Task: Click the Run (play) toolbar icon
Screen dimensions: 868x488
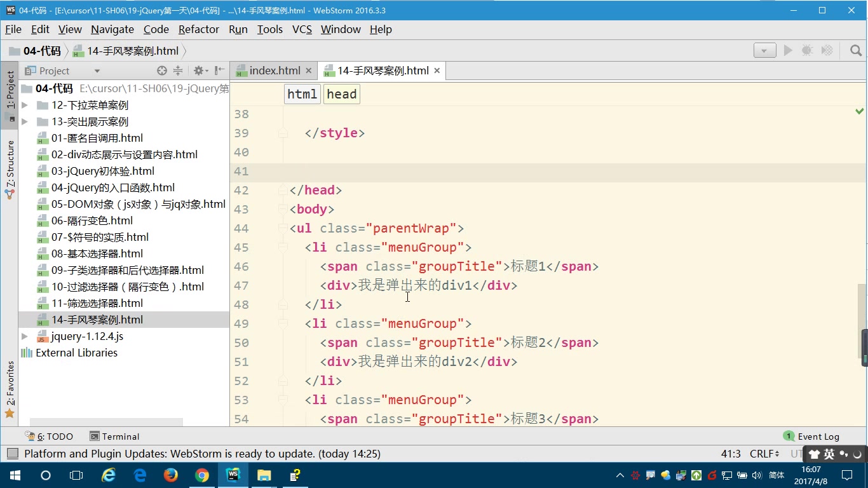Action: tap(788, 51)
